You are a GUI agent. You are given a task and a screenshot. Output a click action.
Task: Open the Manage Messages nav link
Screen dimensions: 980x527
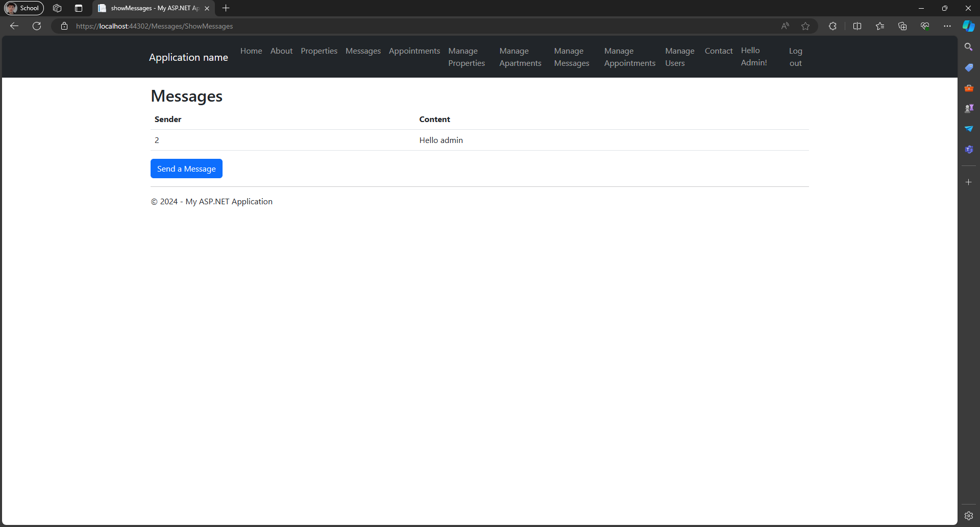[x=572, y=57]
